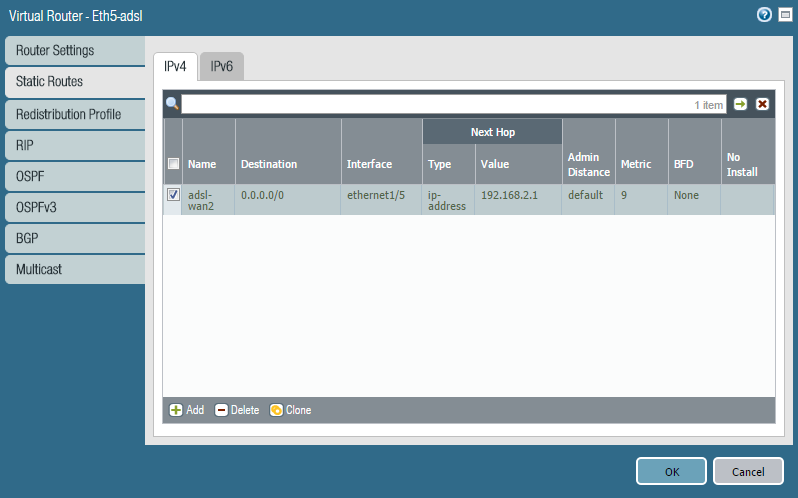This screenshot has width=798, height=498.
Task: Open the OSPFv3 section
Action: pos(75,208)
